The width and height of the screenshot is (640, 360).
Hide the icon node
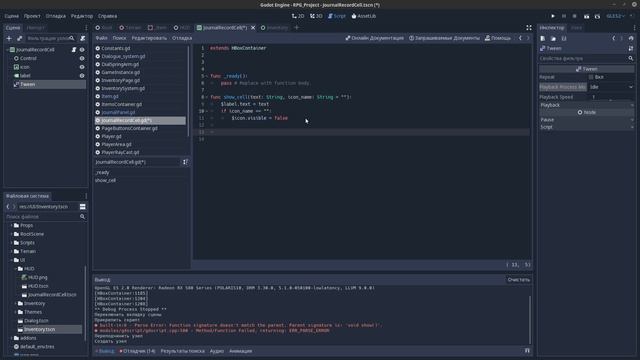point(82,67)
